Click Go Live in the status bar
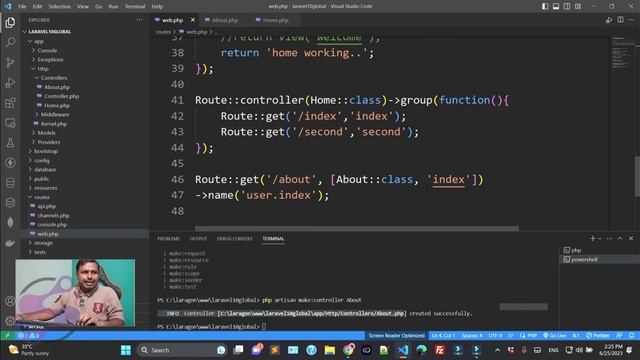Screen dimensions: 640x360 pyautogui.click(x=555, y=336)
